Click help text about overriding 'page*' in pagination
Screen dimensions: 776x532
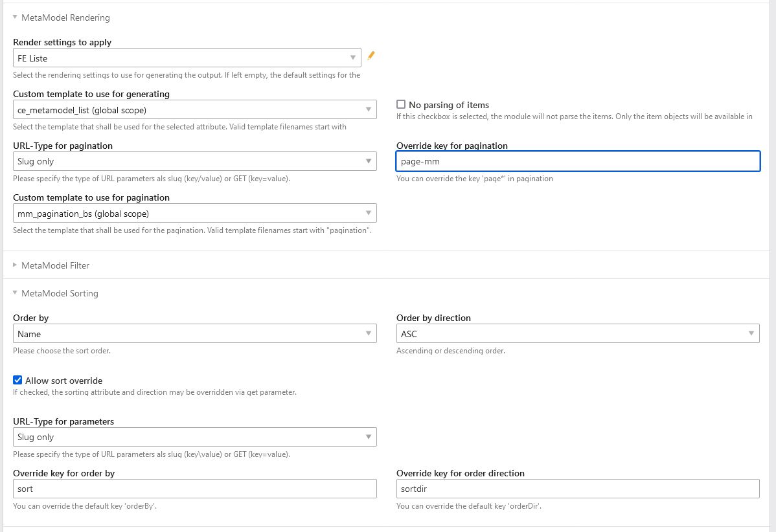tap(475, 179)
